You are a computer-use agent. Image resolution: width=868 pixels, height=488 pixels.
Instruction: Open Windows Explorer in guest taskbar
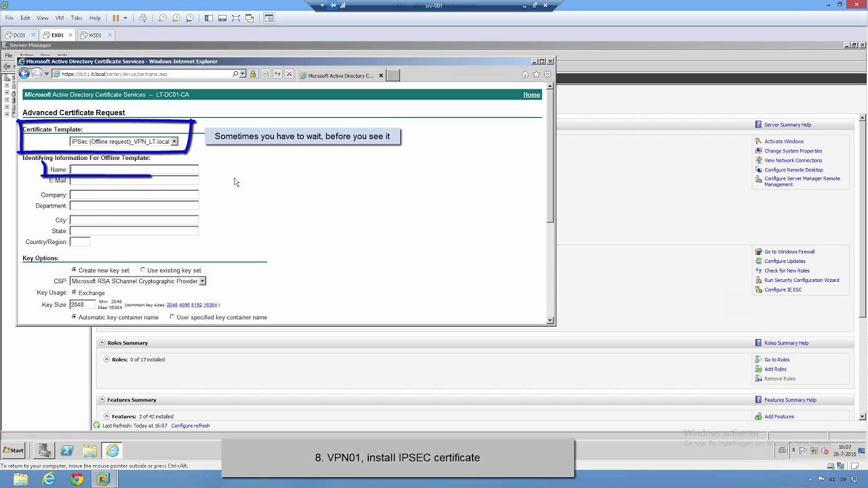pos(90,450)
